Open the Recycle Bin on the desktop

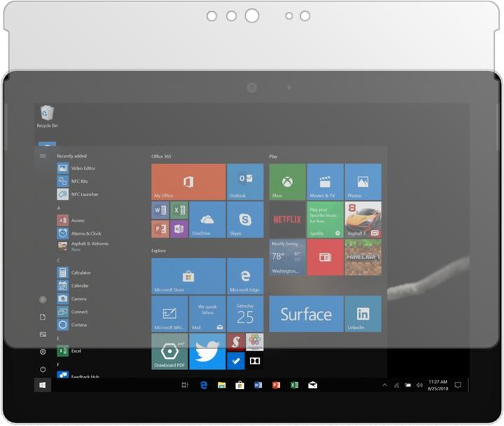click(x=47, y=116)
